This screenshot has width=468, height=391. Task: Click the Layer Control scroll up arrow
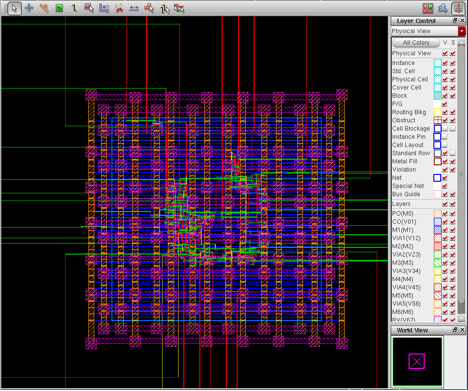tap(462, 42)
